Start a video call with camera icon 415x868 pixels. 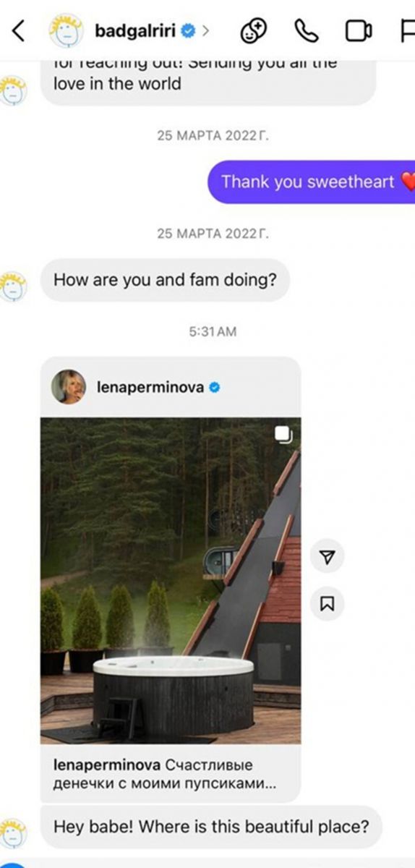click(x=359, y=31)
